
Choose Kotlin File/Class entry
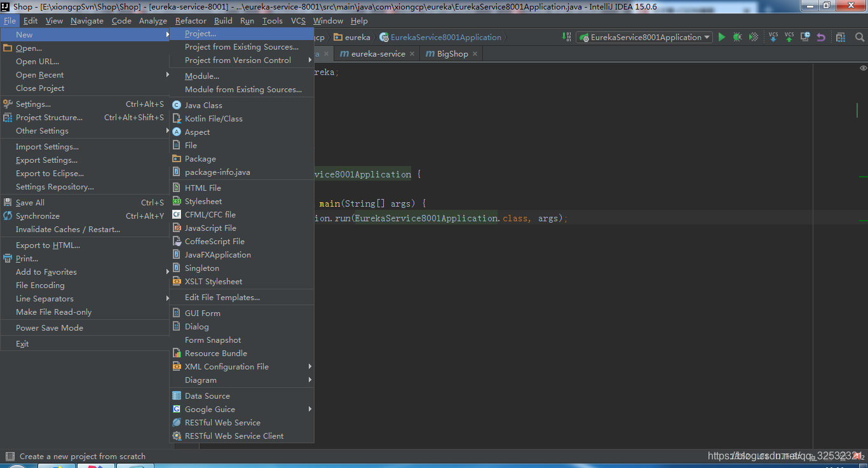[242, 118]
